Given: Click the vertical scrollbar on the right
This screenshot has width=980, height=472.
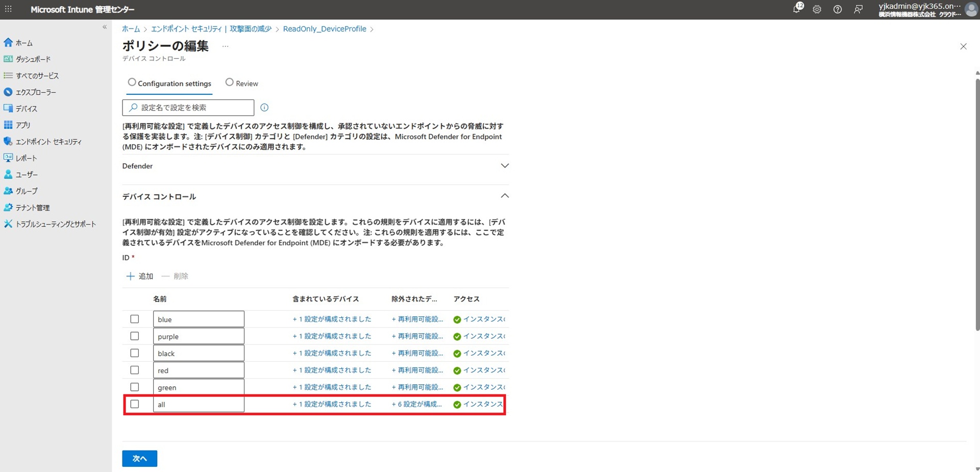Looking at the screenshot, I should 977,204.
